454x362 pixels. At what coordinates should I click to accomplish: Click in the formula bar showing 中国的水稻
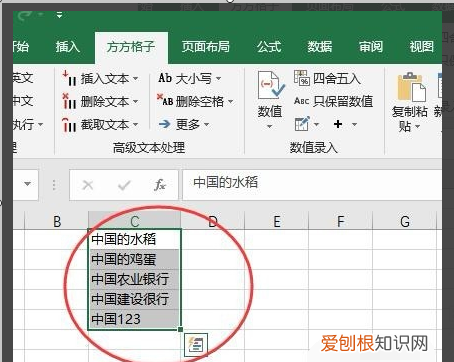click(x=312, y=184)
